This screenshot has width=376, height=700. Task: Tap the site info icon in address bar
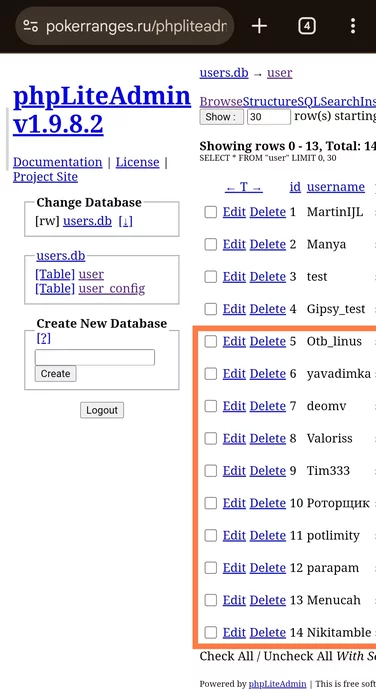pyautogui.click(x=30, y=26)
